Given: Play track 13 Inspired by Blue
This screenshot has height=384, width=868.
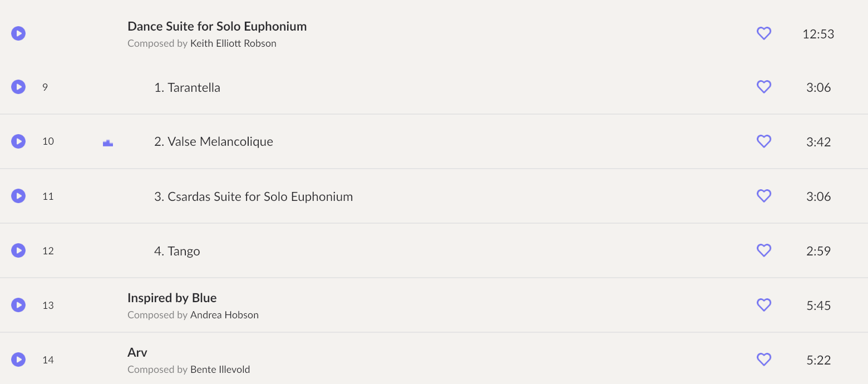Looking at the screenshot, I should [x=18, y=305].
